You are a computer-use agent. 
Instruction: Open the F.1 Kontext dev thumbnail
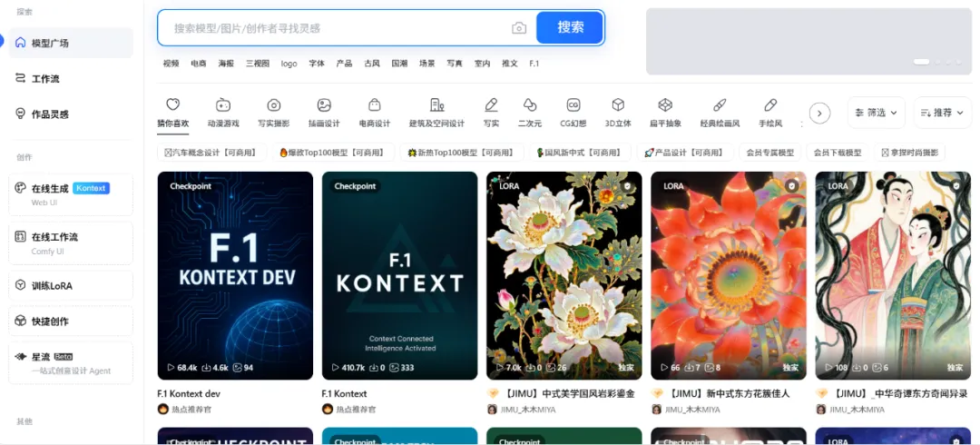235,275
